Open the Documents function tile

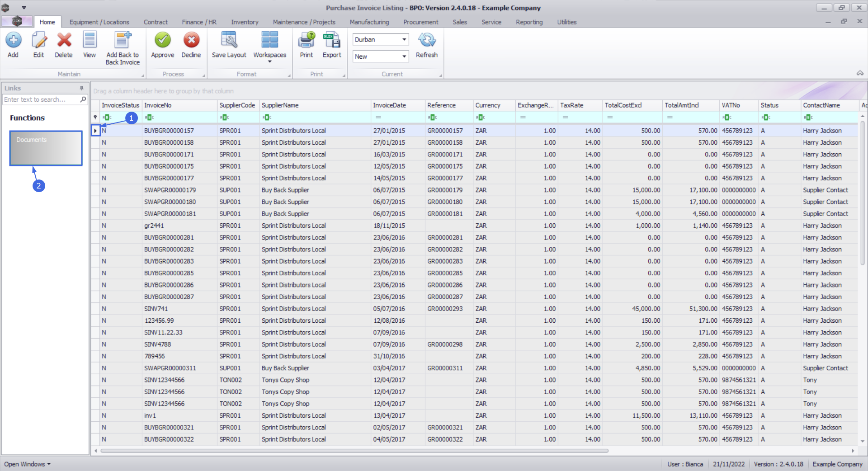coord(46,148)
